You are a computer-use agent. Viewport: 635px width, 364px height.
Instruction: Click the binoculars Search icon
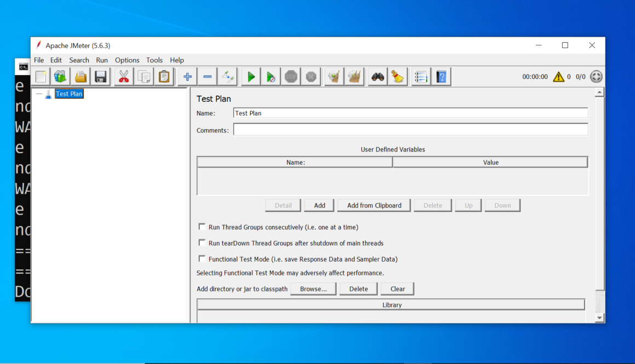(x=378, y=77)
